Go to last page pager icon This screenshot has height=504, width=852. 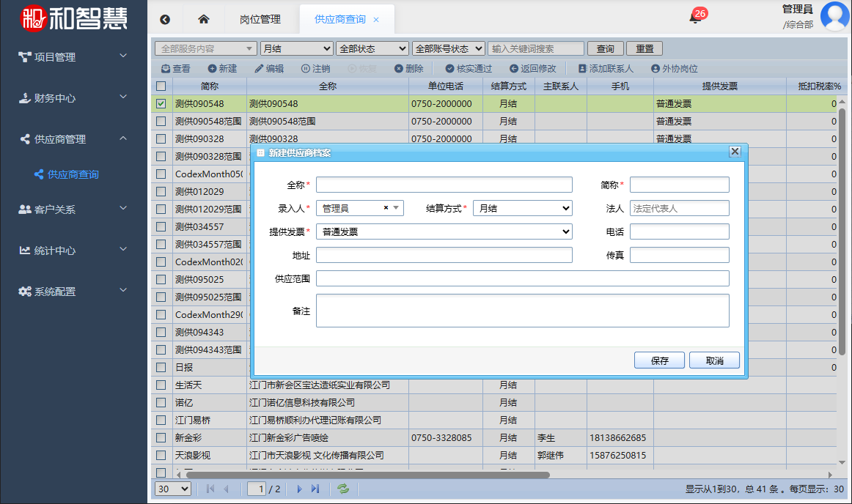click(x=315, y=489)
